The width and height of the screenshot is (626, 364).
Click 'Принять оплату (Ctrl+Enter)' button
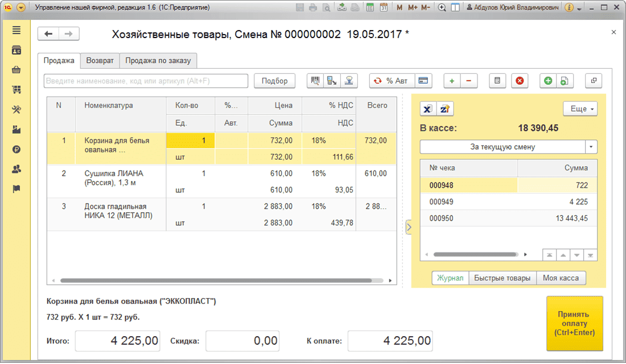click(575, 324)
